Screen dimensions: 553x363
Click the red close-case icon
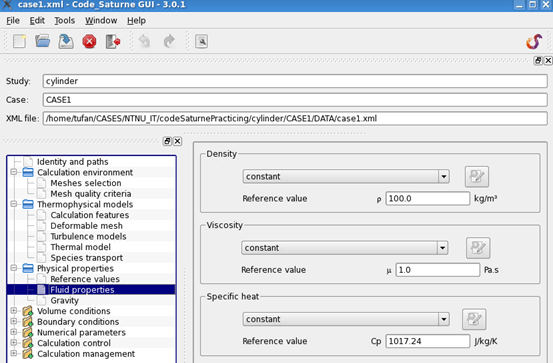[x=90, y=41]
